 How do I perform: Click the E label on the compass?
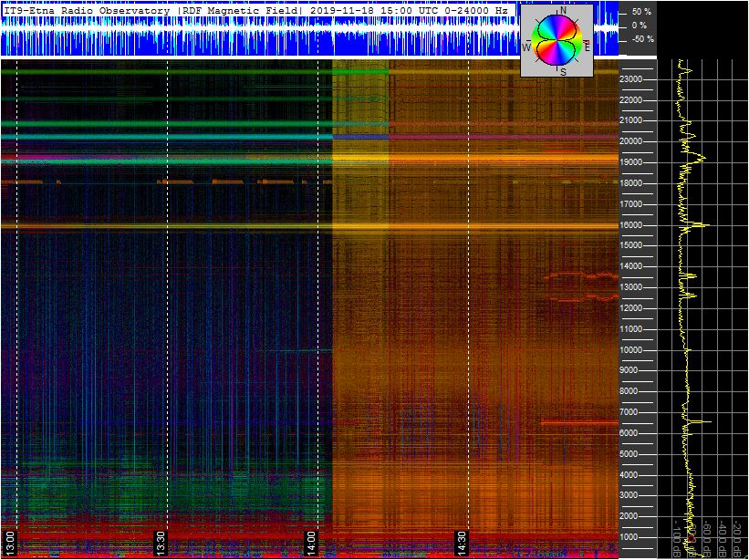coord(588,47)
